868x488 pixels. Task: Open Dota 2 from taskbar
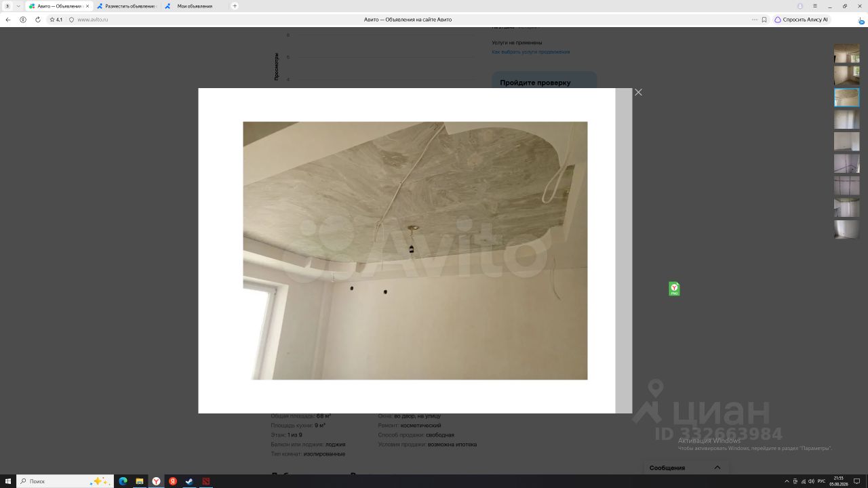pyautogui.click(x=206, y=481)
